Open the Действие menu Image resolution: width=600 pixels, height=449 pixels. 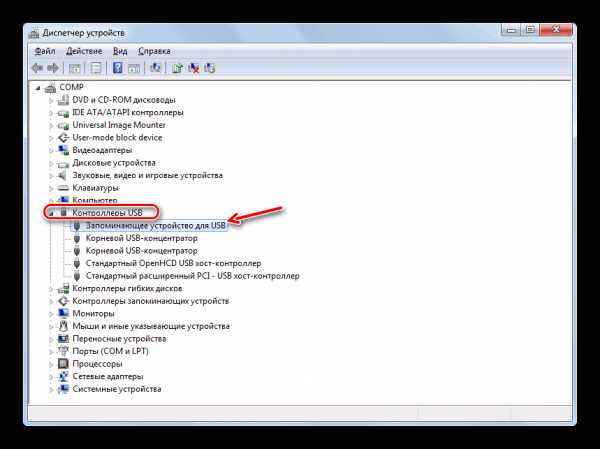pyautogui.click(x=84, y=51)
